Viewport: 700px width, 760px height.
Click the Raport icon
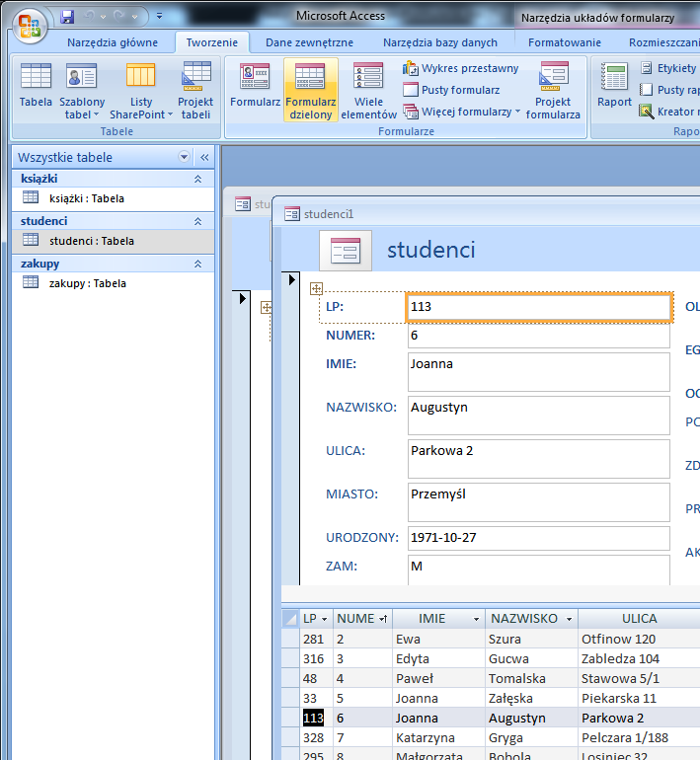614,85
